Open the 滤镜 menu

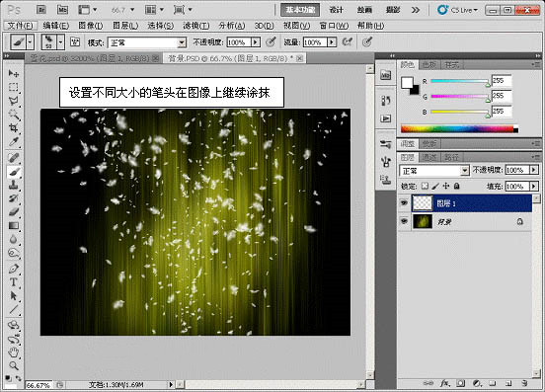(196, 26)
